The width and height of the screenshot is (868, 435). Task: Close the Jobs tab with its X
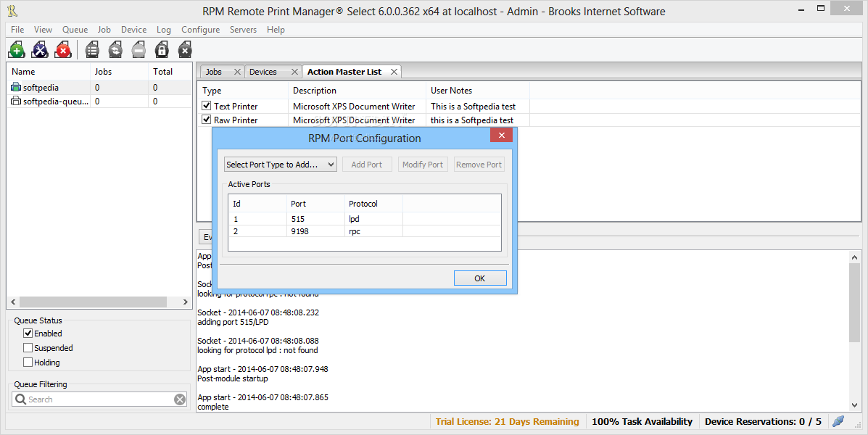pos(237,72)
